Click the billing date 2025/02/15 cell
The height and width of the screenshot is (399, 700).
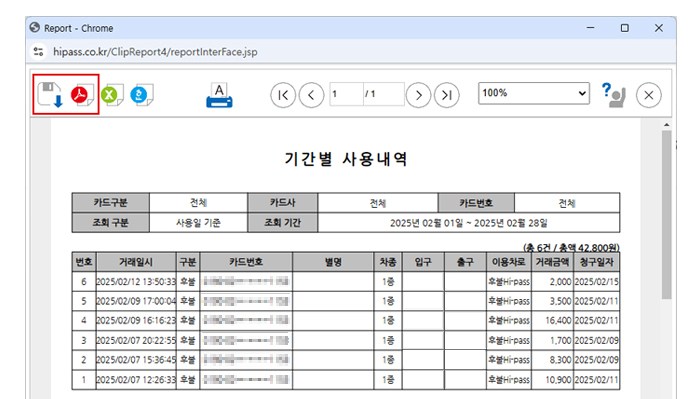[x=596, y=282]
